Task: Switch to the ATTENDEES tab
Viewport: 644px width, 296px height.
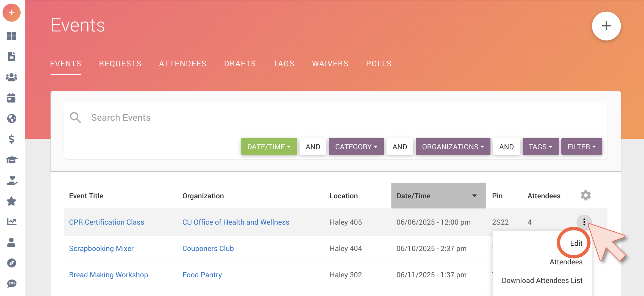Action: (183, 64)
